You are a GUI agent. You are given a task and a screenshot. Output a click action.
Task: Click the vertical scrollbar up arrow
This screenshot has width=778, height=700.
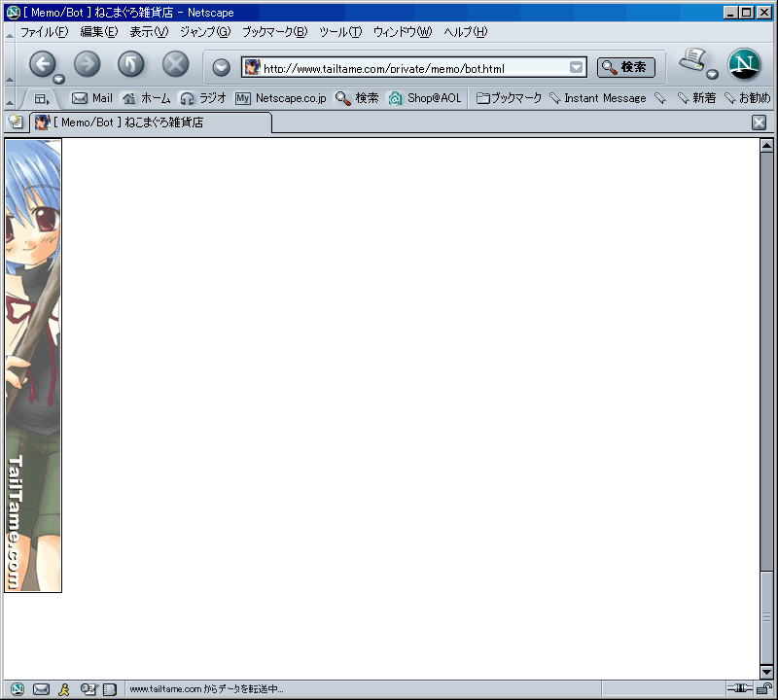pos(766,146)
